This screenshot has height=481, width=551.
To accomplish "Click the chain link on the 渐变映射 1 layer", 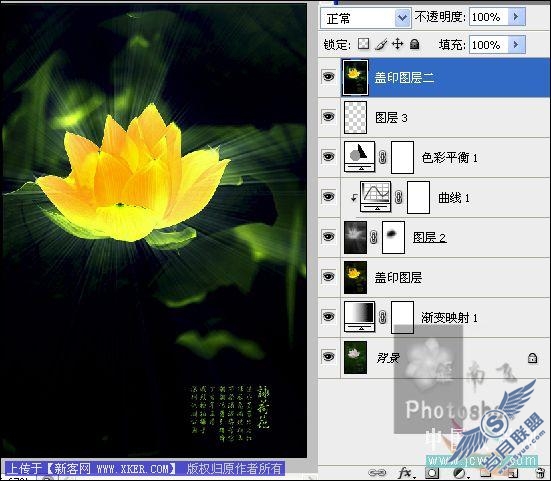I will pos(383,317).
